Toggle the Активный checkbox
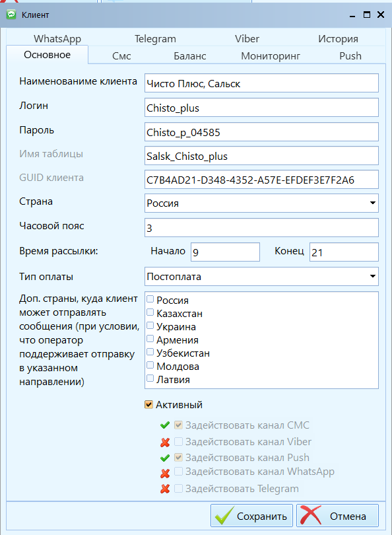 click(148, 405)
